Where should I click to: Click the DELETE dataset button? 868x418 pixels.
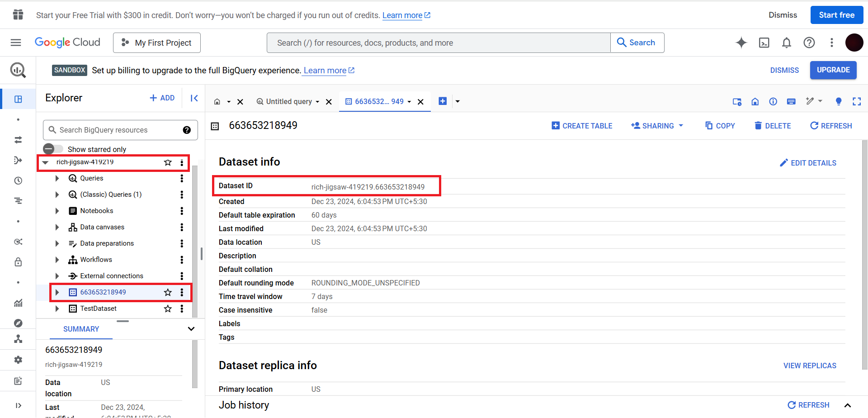(773, 126)
